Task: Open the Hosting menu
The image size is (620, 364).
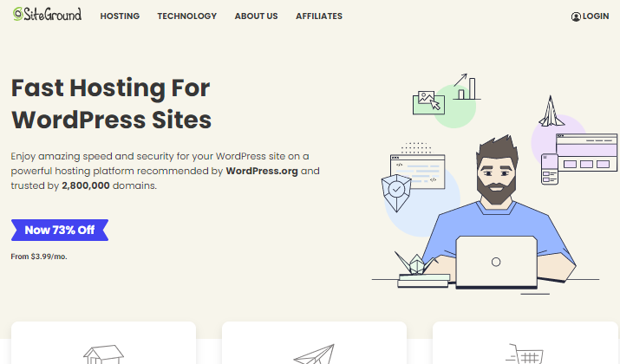Action: pos(120,16)
